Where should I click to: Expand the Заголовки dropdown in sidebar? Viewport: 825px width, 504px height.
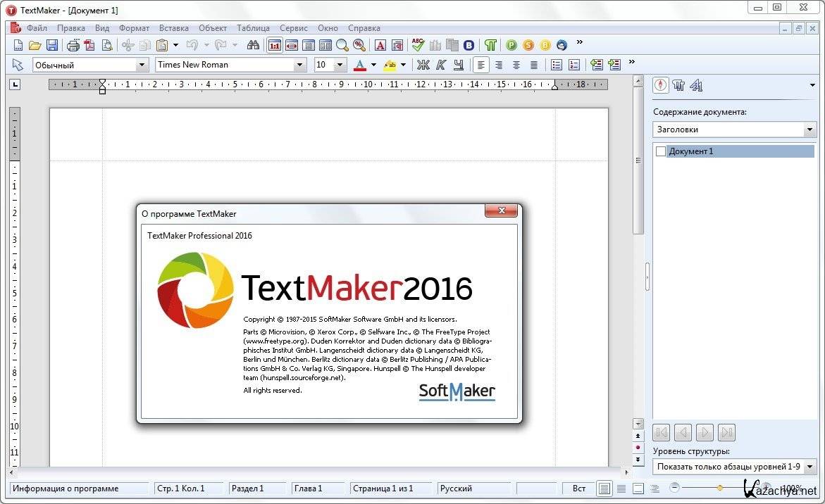810,130
